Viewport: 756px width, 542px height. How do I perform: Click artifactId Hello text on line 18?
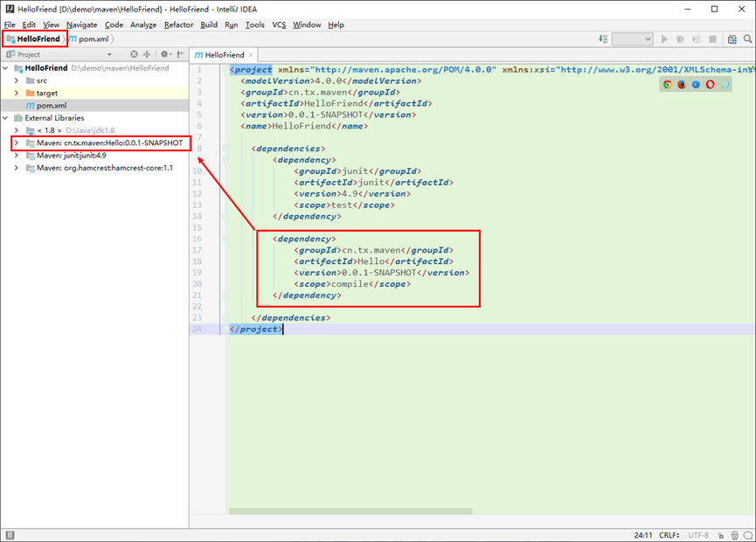click(x=371, y=261)
